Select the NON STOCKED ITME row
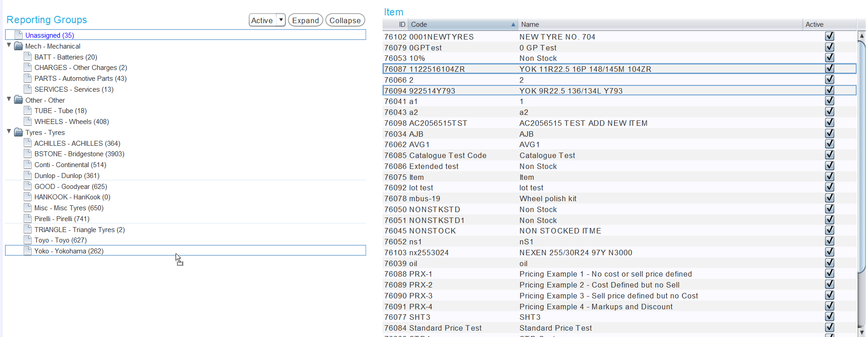Image resolution: width=868 pixels, height=337 pixels. 619,231
